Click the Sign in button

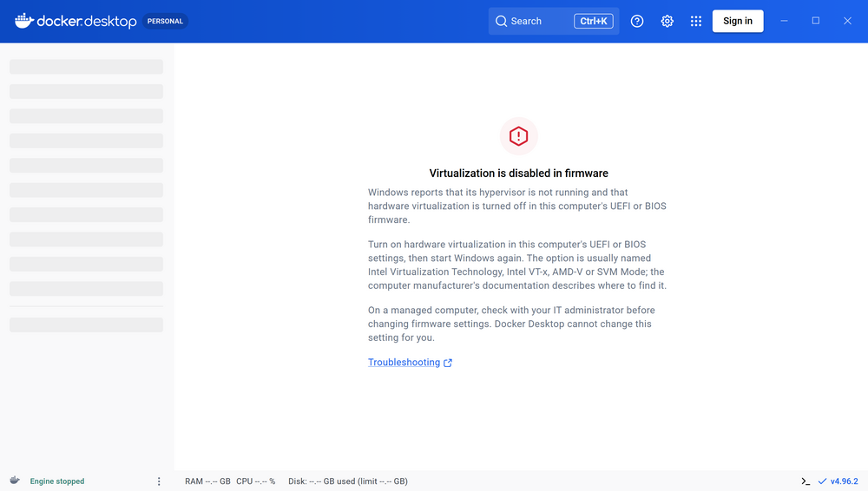pyautogui.click(x=738, y=21)
